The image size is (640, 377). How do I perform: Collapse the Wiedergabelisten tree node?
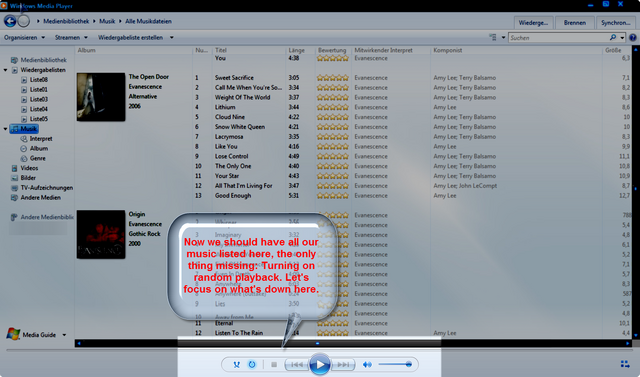tap(5, 70)
